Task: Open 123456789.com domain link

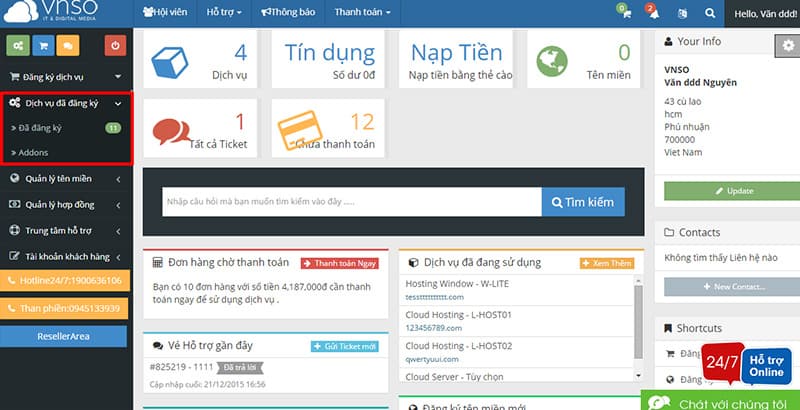Action: coord(434,328)
